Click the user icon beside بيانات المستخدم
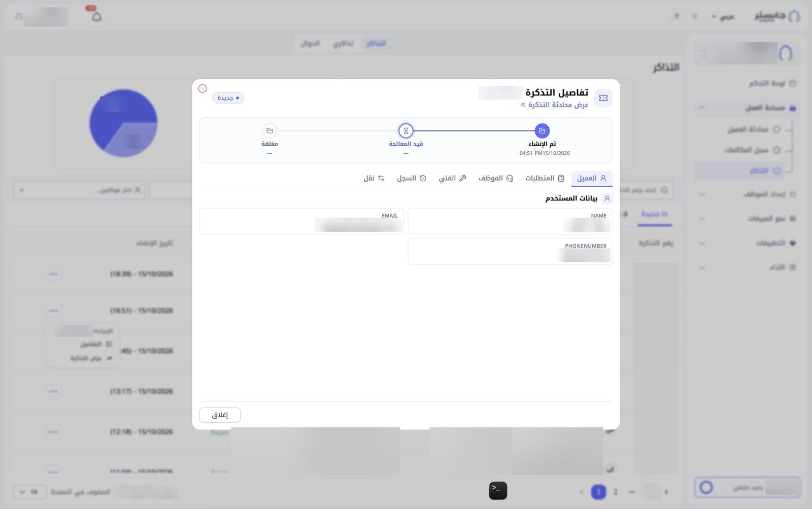This screenshot has width=812, height=509. pos(607,198)
